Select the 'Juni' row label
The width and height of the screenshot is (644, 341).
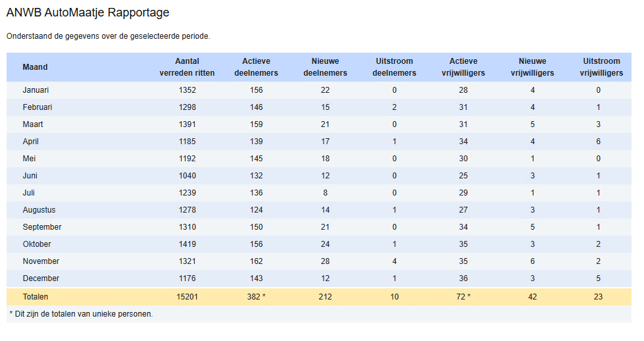pyautogui.click(x=30, y=175)
